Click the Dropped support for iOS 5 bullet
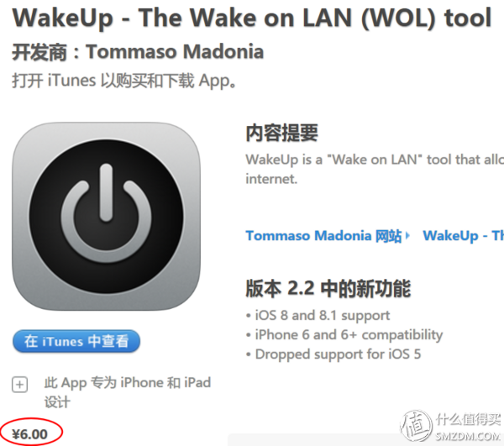Image resolution: width=504 pixels, height=446 pixels. [333, 354]
